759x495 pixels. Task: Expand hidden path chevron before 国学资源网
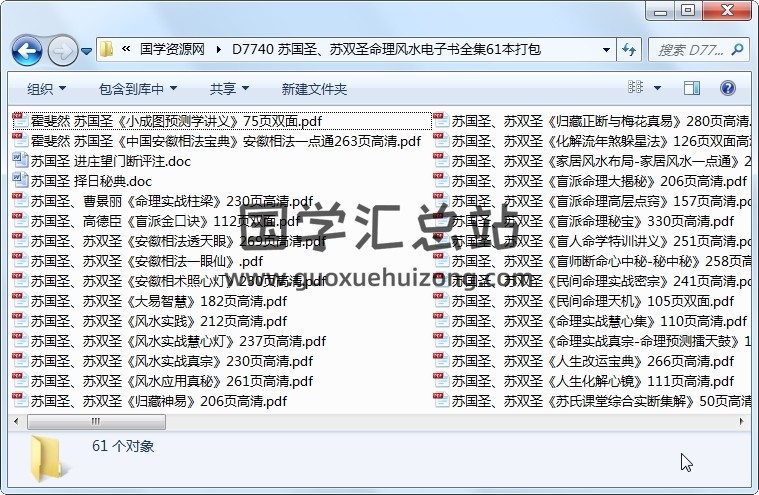[x=126, y=49]
